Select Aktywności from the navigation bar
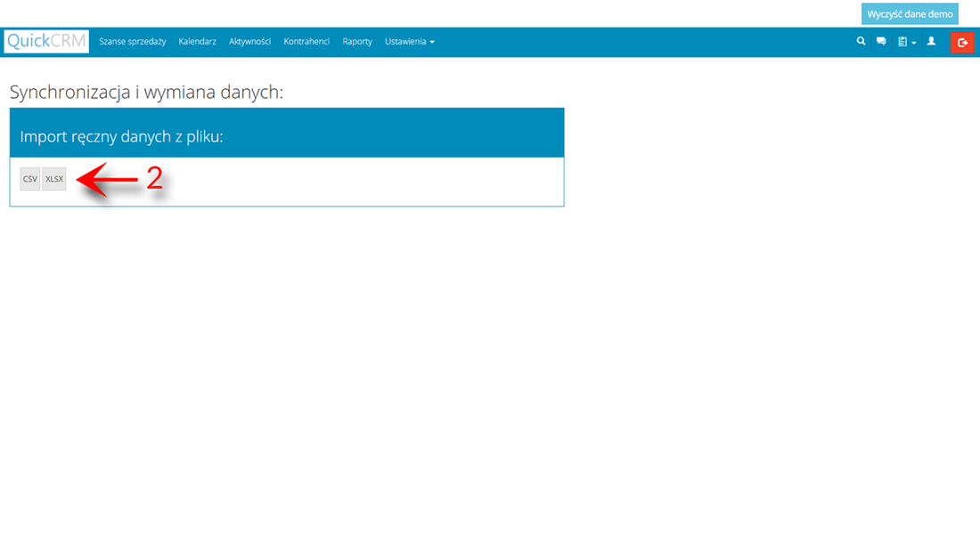Screen dimensions: 980x560 tap(249, 41)
